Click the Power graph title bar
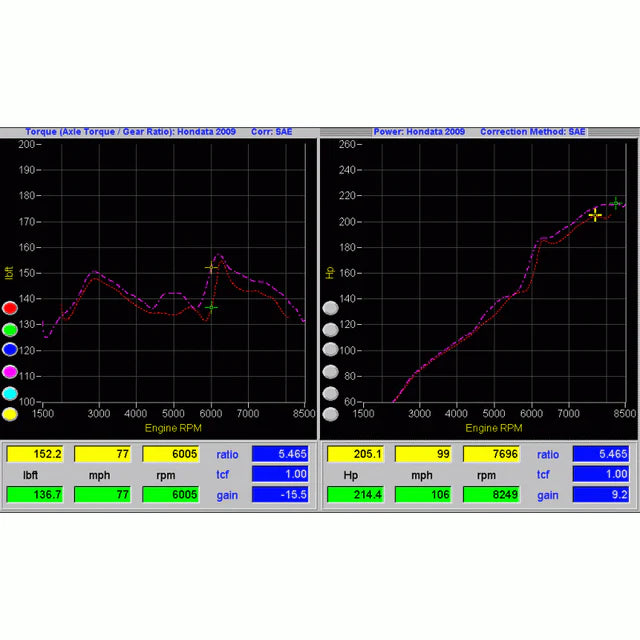Image resolution: width=640 pixels, height=640 pixels. [479, 132]
